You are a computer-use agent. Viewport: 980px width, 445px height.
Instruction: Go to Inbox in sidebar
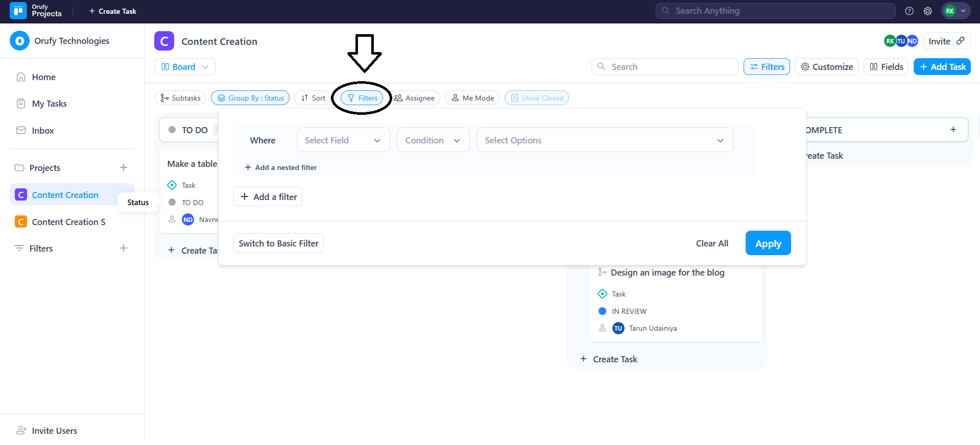(x=42, y=131)
